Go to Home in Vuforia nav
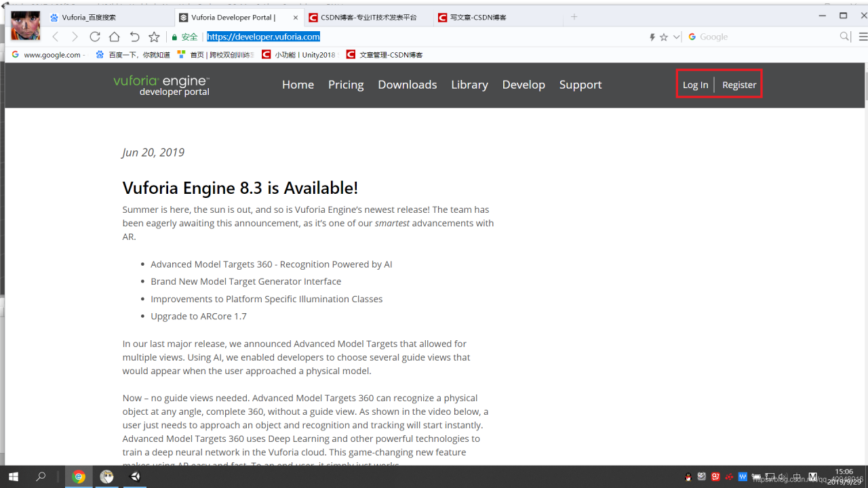 pyautogui.click(x=298, y=85)
